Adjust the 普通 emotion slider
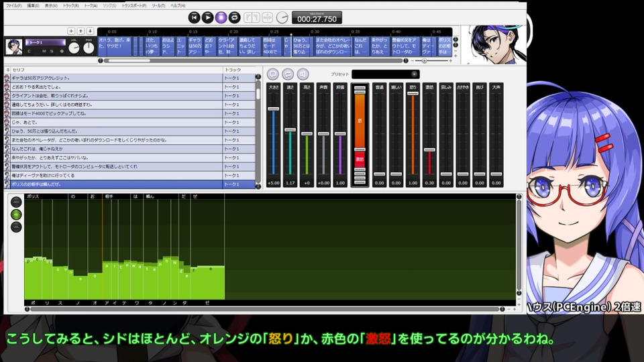Image resolution: width=644 pixels, height=362 pixels. pos(380,174)
